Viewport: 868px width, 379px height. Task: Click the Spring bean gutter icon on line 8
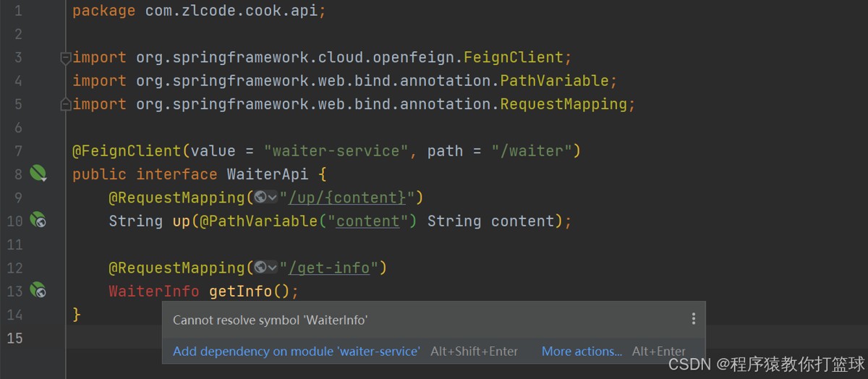click(38, 174)
